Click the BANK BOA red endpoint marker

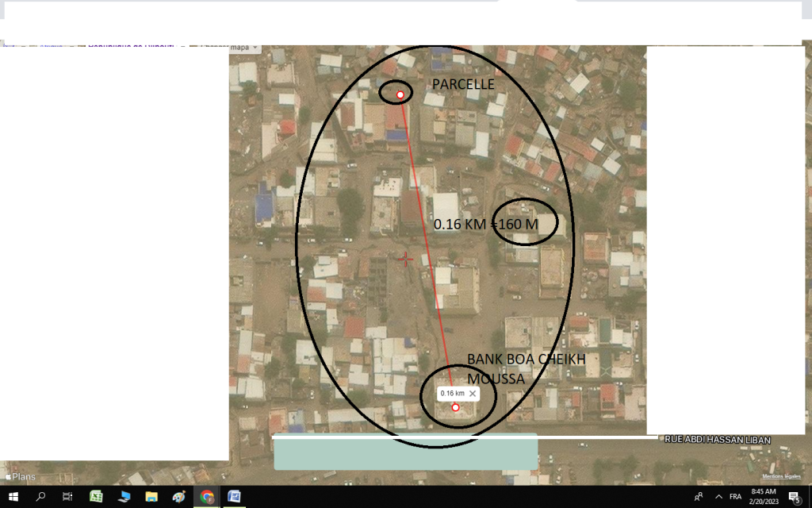point(455,406)
